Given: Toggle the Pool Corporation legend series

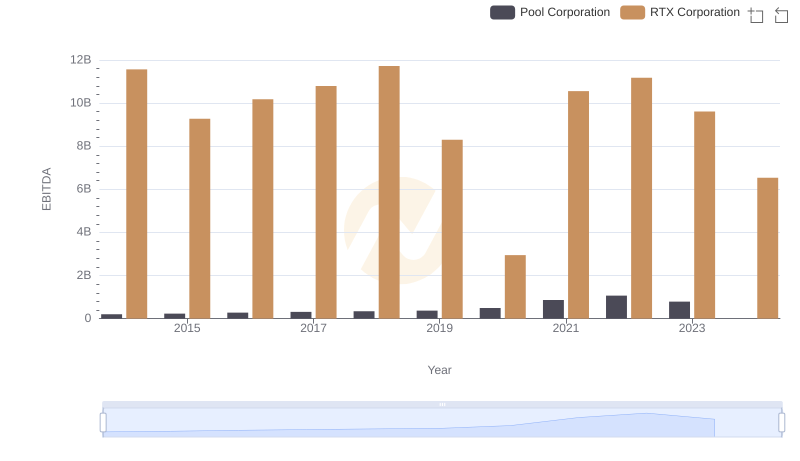Looking at the screenshot, I should pyautogui.click(x=550, y=12).
